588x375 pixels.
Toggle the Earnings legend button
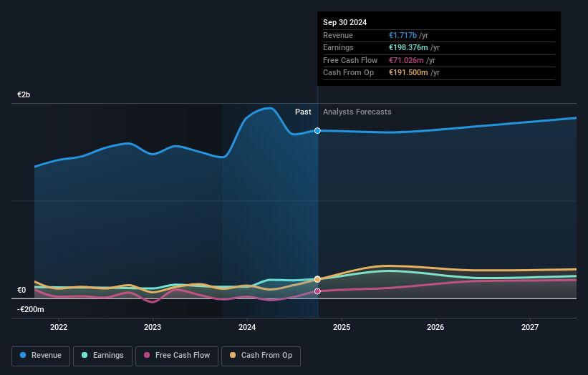102,356
